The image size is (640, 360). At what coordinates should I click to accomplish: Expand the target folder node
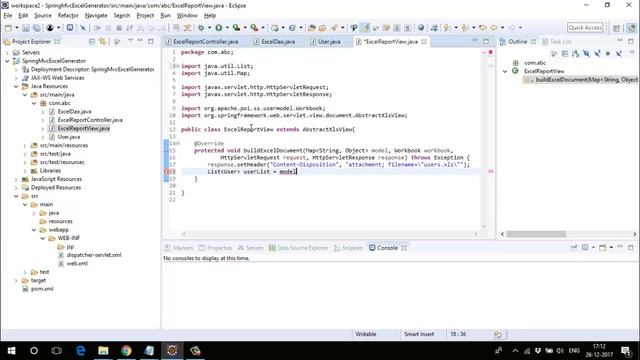[x=16, y=280]
